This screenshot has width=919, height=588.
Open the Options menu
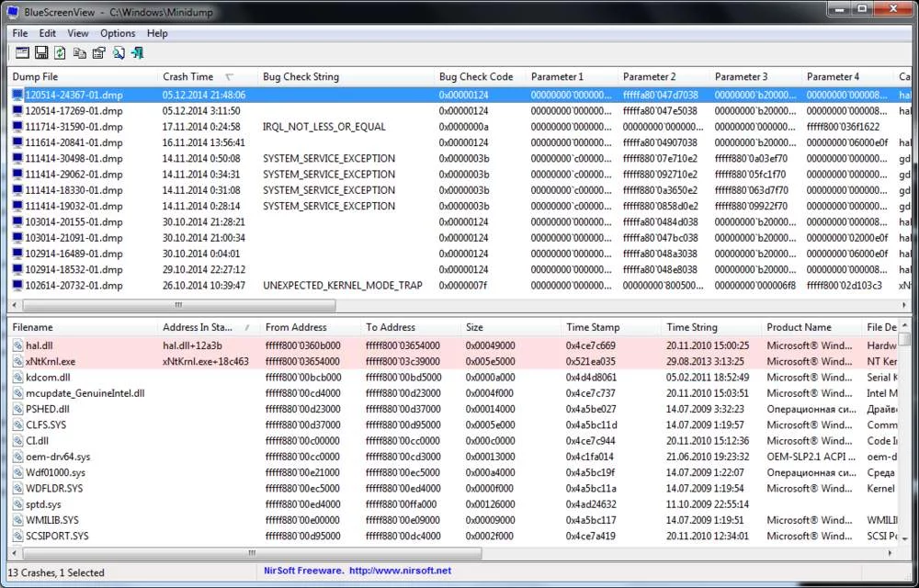[x=118, y=33]
